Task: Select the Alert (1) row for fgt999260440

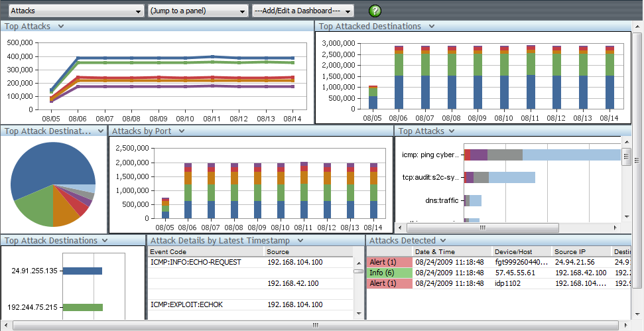Action: point(499,262)
